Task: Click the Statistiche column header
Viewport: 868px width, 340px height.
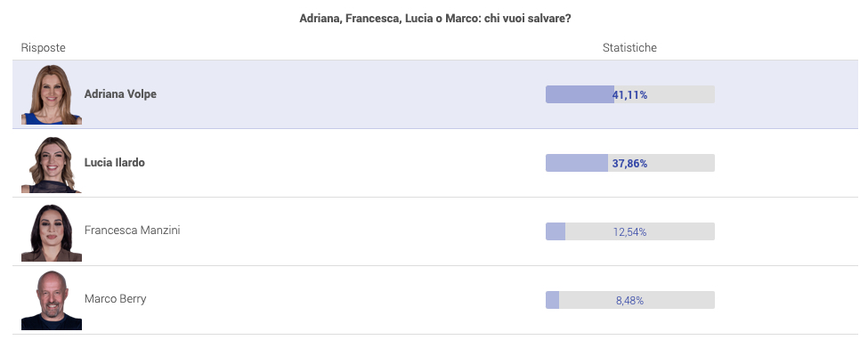Action: click(629, 48)
